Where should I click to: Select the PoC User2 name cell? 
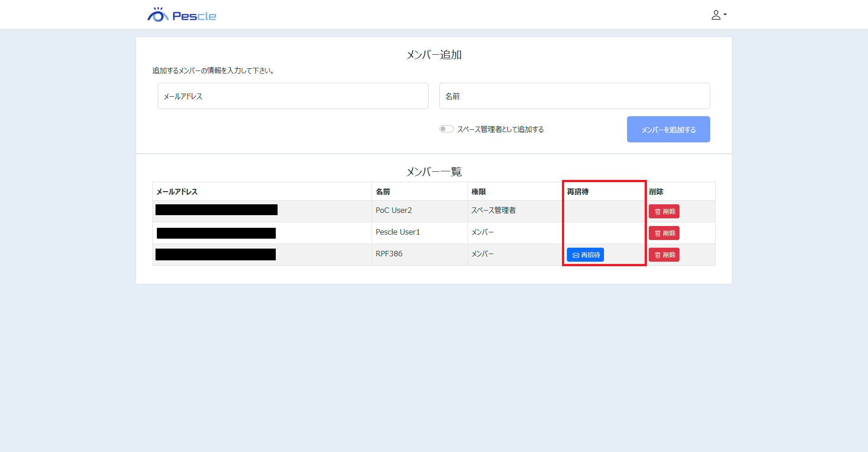coord(394,211)
